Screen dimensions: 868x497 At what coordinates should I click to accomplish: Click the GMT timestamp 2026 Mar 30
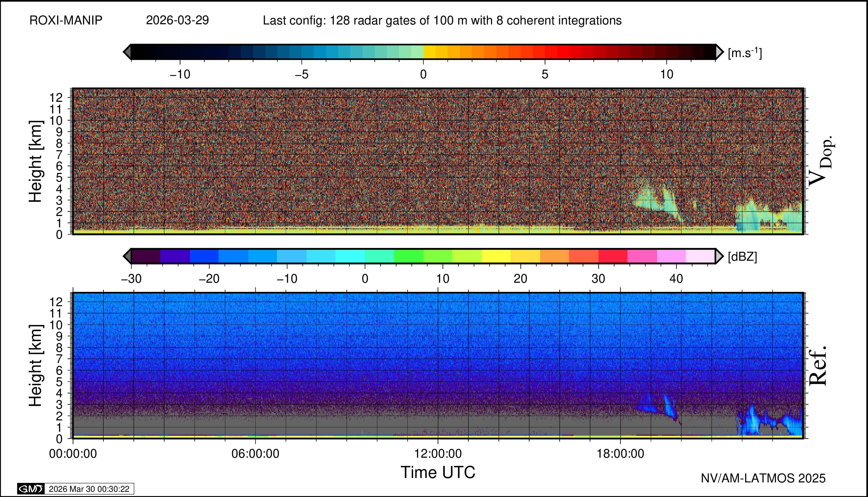[x=89, y=489]
